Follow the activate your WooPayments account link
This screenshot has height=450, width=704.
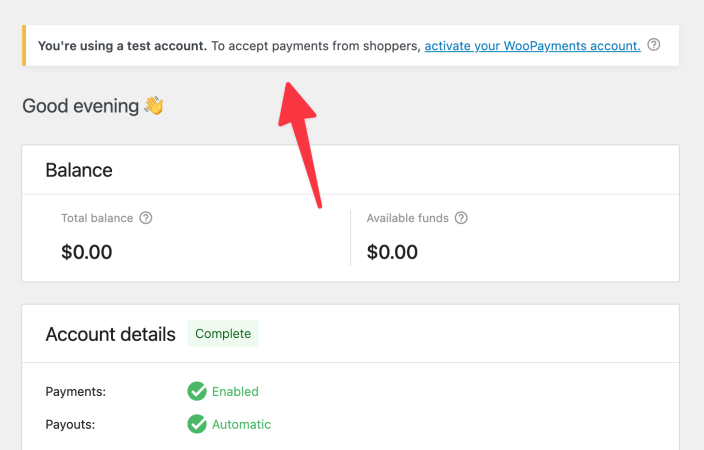coord(532,46)
